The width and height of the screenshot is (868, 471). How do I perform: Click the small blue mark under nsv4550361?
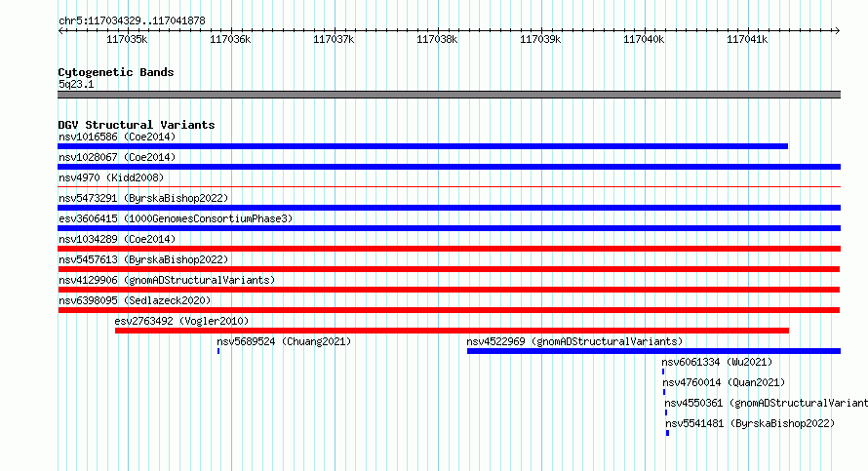pyautogui.click(x=666, y=412)
